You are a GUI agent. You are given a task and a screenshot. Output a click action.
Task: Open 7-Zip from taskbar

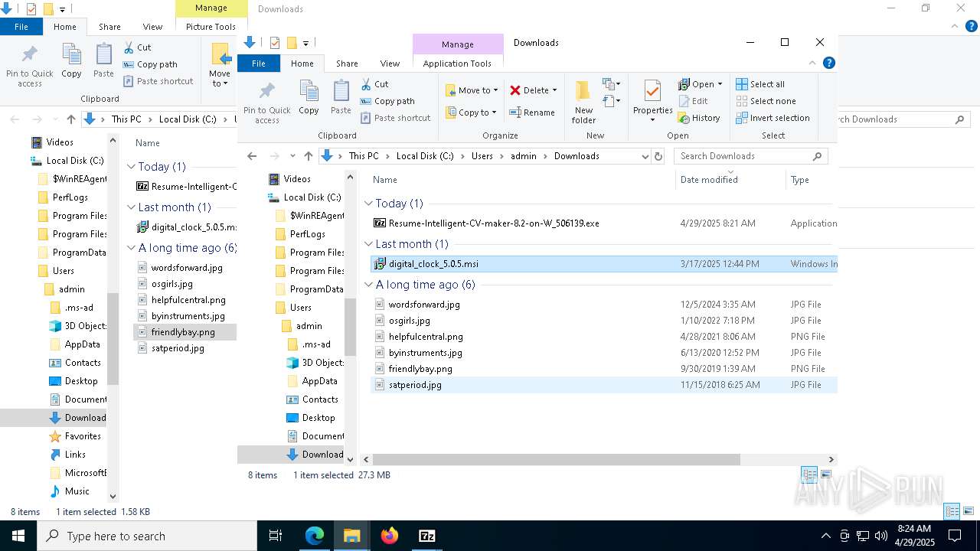click(427, 536)
